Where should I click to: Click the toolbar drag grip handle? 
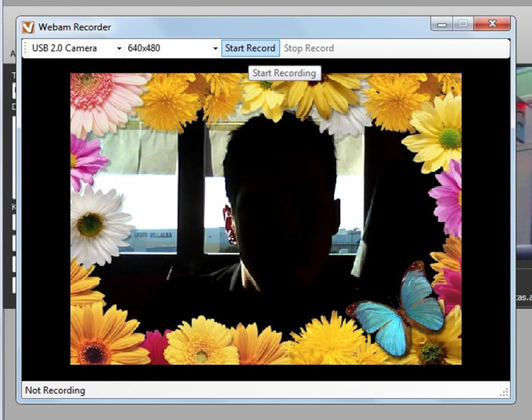[25, 48]
